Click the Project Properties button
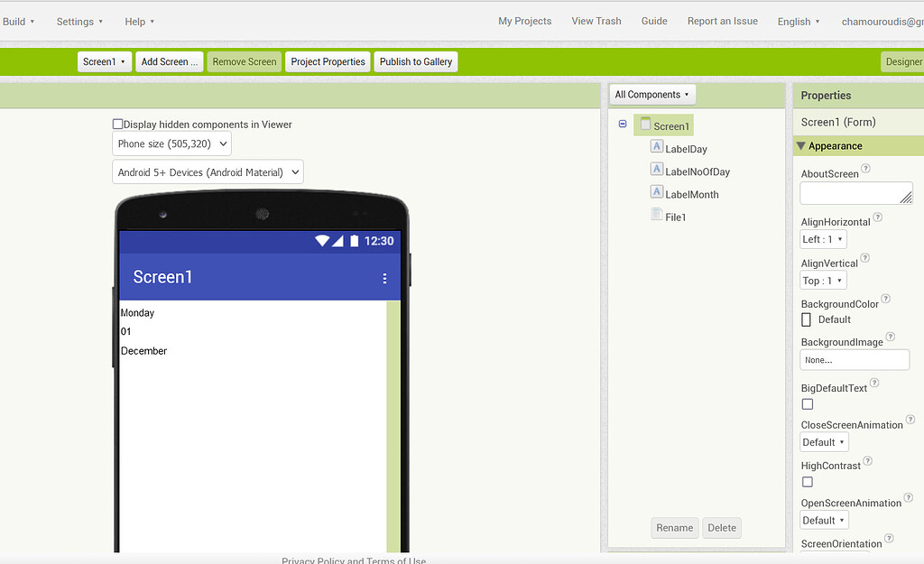Viewport: 924px width, 564px height. 328,62
